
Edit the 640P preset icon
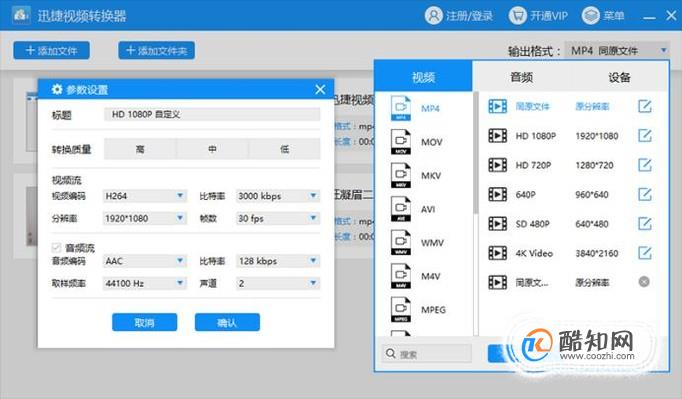click(x=645, y=194)
